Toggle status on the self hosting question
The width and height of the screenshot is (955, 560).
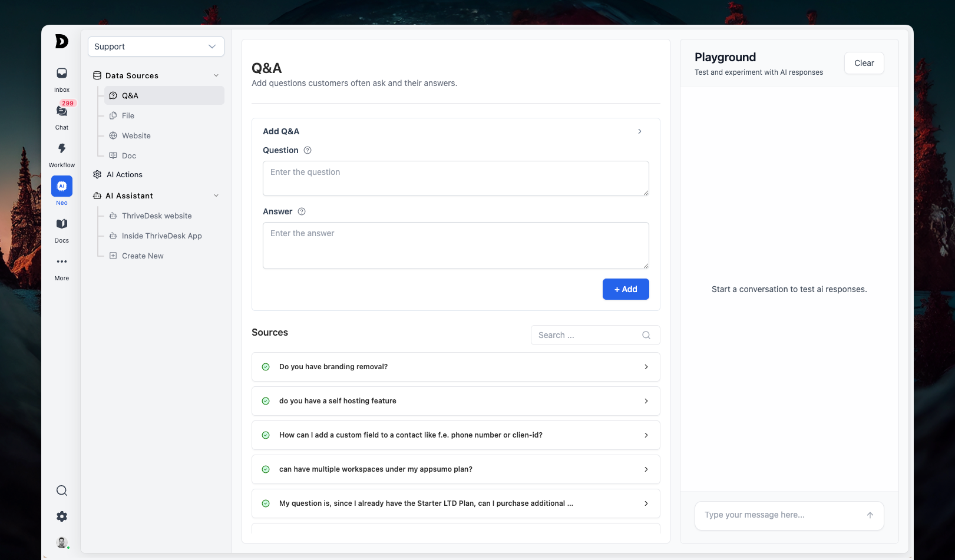click(x=267, y=400)
